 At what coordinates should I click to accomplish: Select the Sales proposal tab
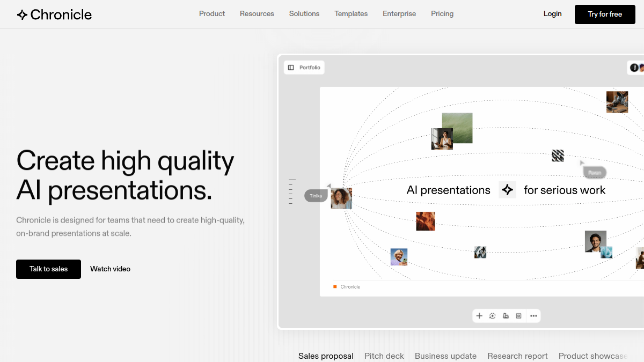pos(326,356)
